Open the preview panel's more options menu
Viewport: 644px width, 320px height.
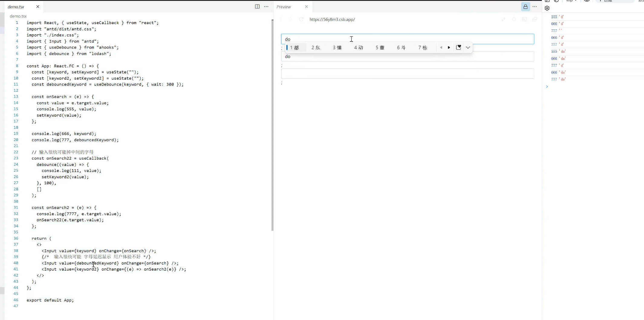click(535, 7)
